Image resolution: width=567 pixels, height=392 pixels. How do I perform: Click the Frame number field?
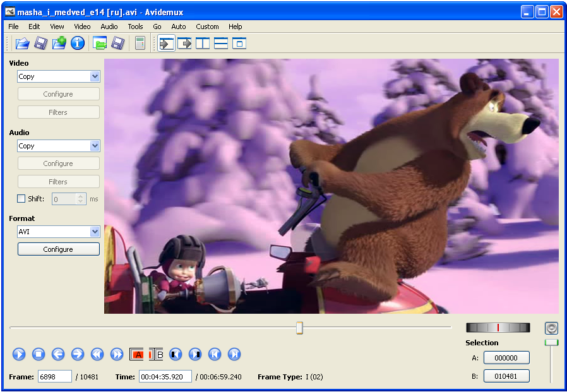[x=54, y=377]
